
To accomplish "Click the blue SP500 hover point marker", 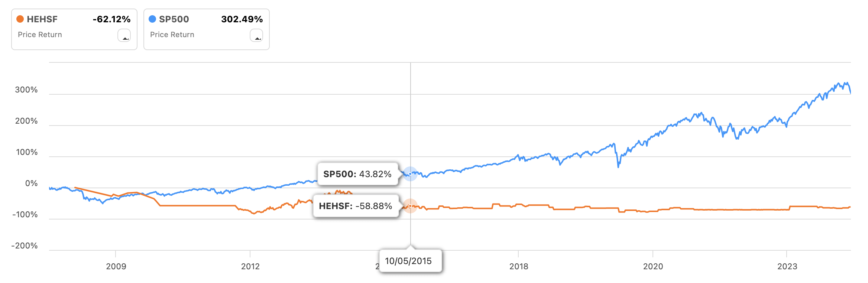I will coord(410,174).
